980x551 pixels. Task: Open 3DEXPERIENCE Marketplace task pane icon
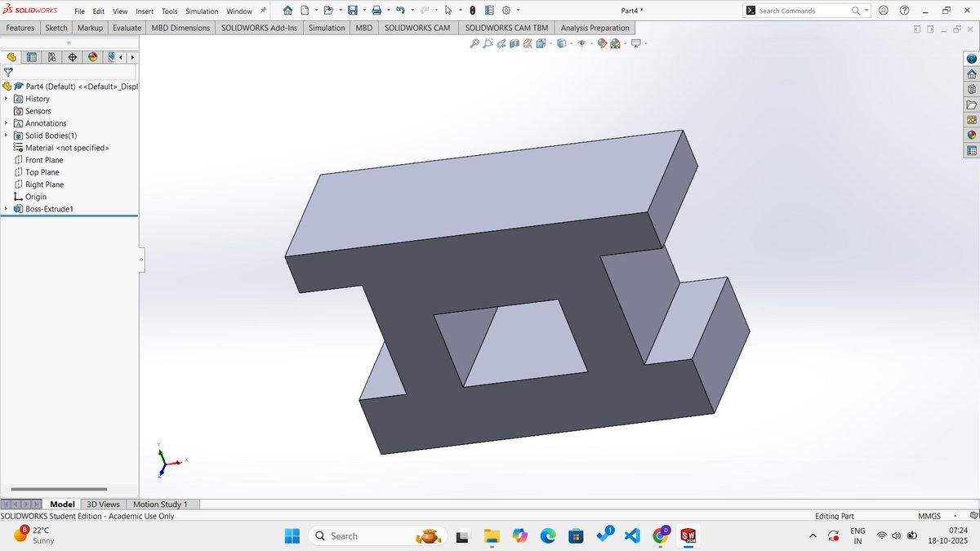[971, 59]
